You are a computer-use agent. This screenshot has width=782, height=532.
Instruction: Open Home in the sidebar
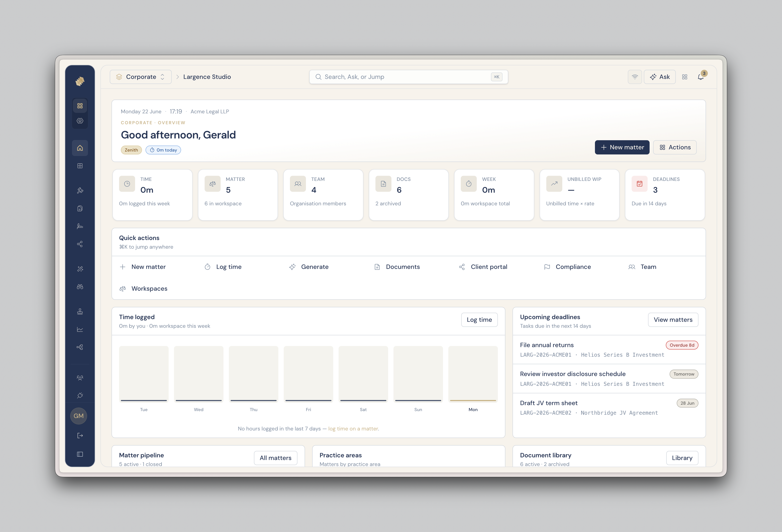click(x=80, y=148)
